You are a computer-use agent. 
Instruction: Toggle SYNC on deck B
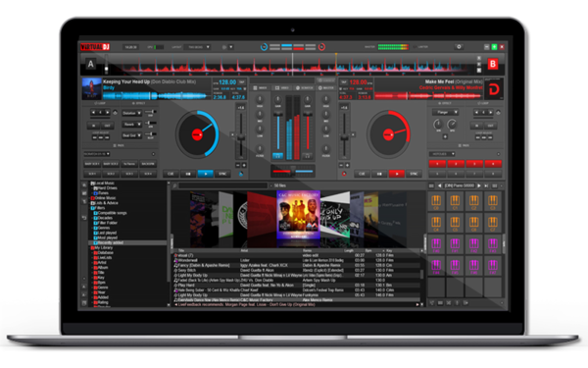pos(414,174)
